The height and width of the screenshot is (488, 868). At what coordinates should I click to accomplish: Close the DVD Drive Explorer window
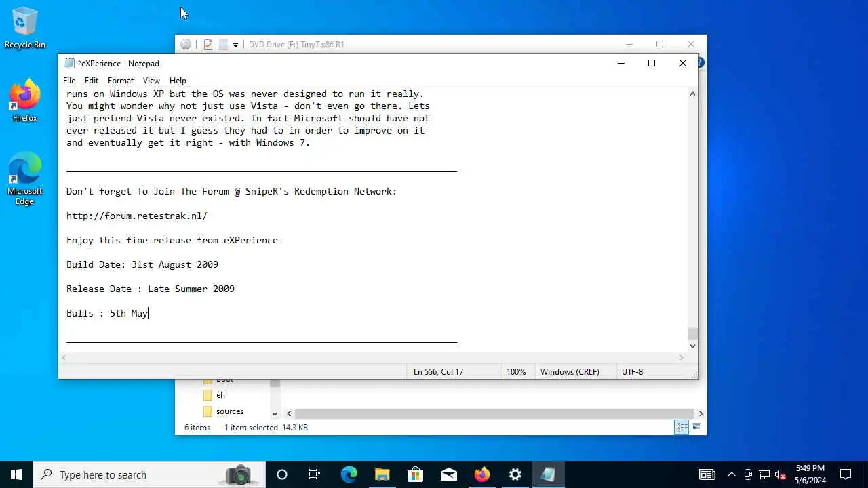tap(691, 44)
